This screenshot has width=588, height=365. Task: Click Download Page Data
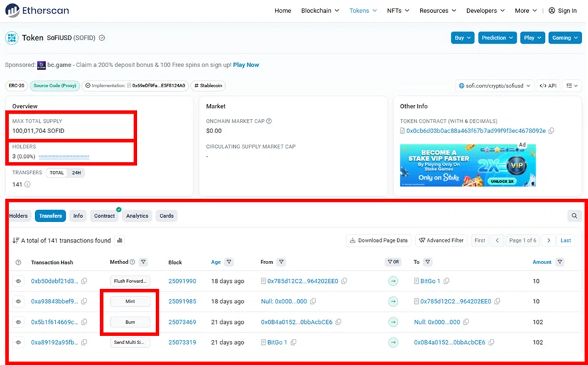tap(379, 241)
